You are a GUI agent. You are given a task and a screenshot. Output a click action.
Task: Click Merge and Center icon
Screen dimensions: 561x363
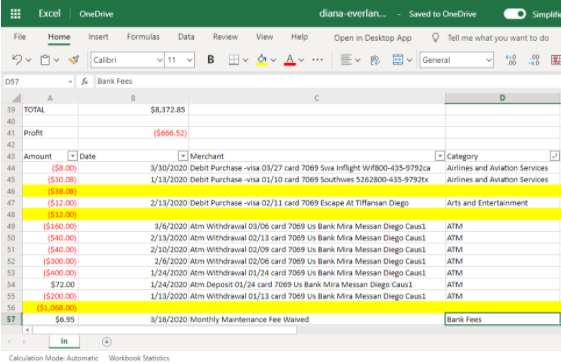pos(398,60)
